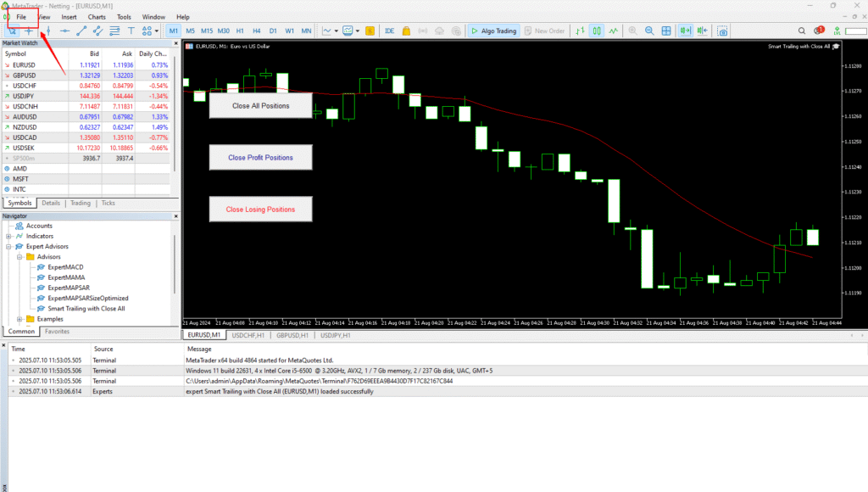Image resolution: width=868 pixels, height=492 pixels.
Task: Open the Charts menu
Action: [97, 17]
